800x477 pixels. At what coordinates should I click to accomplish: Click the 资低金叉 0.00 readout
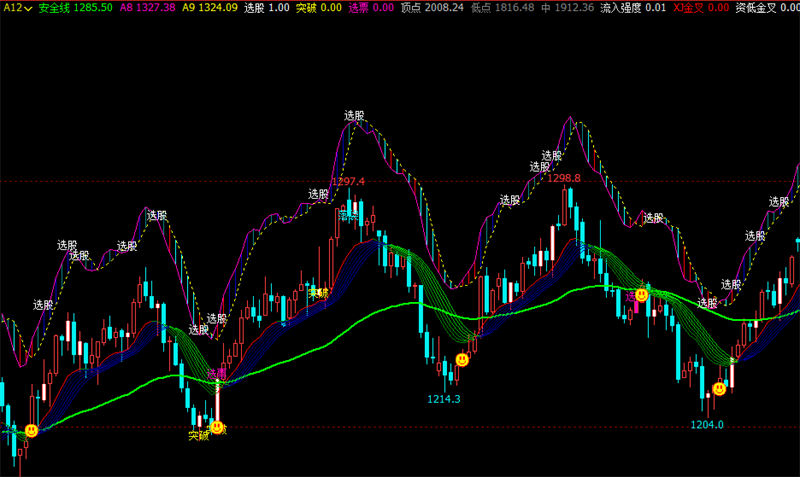(x=767, y=8)
